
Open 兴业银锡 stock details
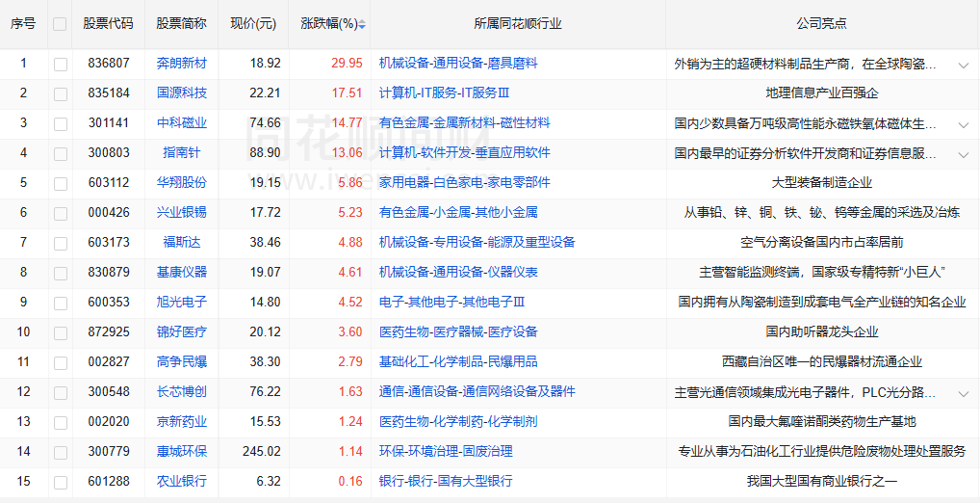coord(181,213)
